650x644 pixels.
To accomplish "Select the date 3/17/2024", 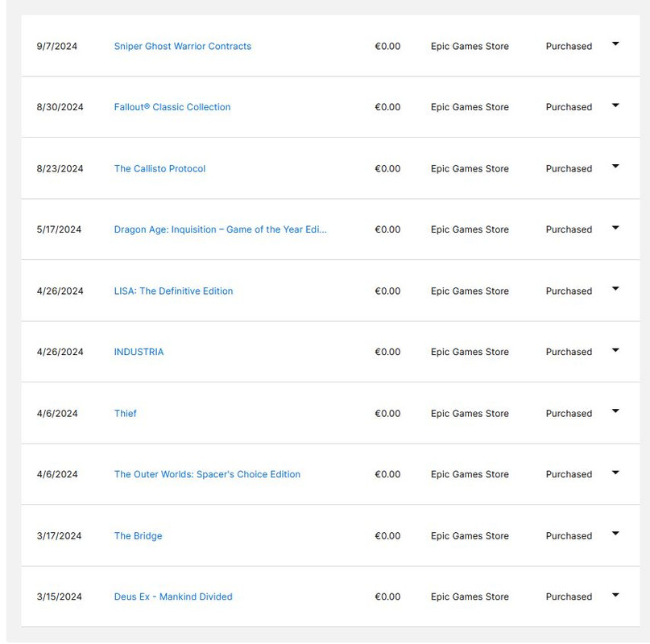I will tap(59, 535).
